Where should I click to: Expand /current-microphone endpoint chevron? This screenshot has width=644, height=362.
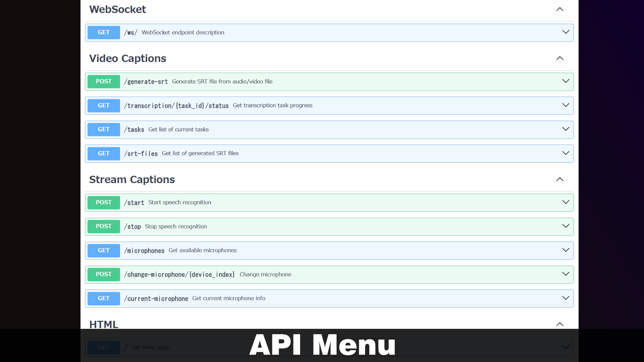[566, 298]
